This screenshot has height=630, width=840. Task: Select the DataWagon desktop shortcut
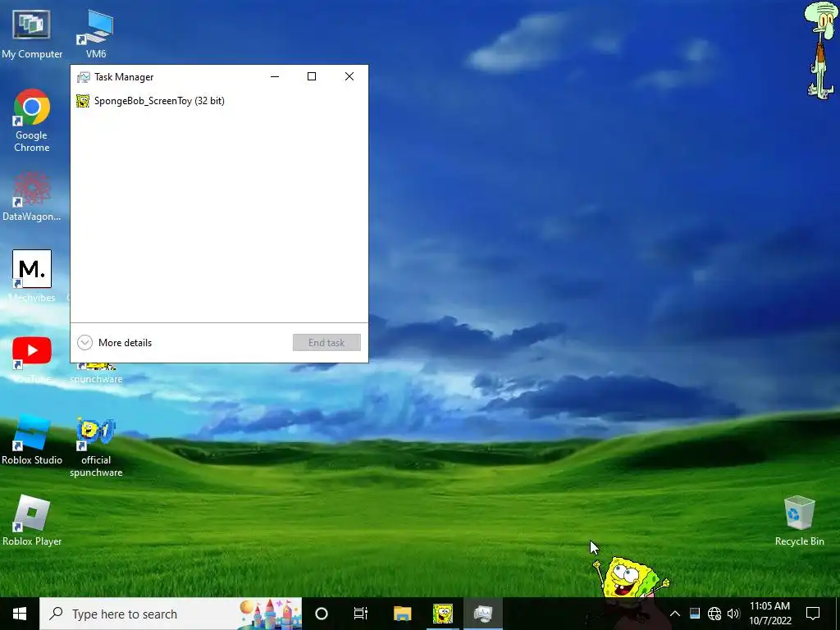tap(32, 196)
